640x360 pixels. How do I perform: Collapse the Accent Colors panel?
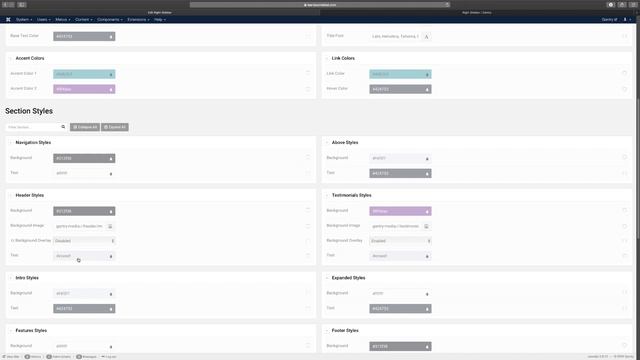[x=11, y=58]
